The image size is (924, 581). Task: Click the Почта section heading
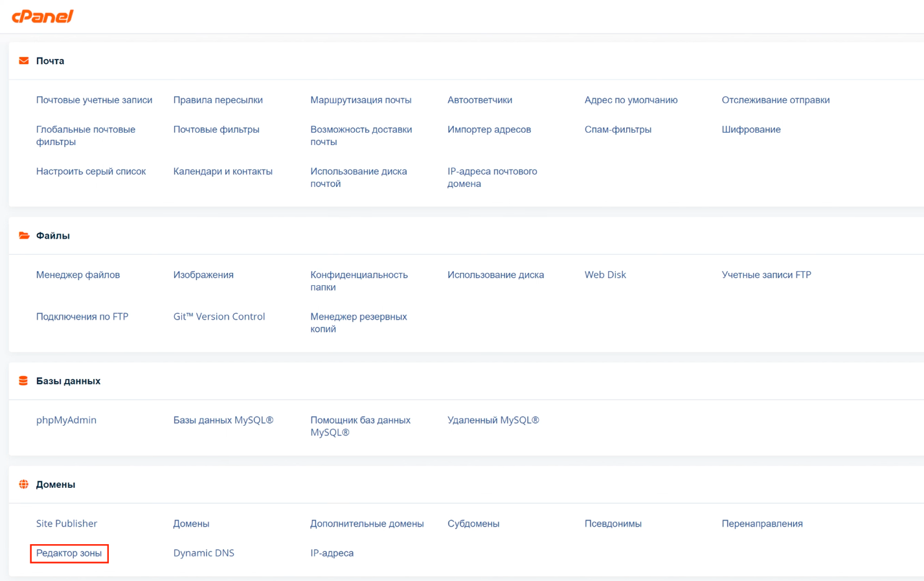tap(50, 61)
